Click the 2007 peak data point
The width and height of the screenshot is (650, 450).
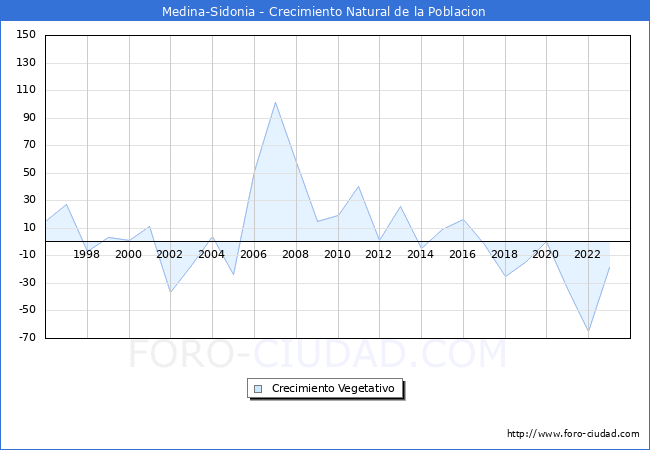(275, 102)
